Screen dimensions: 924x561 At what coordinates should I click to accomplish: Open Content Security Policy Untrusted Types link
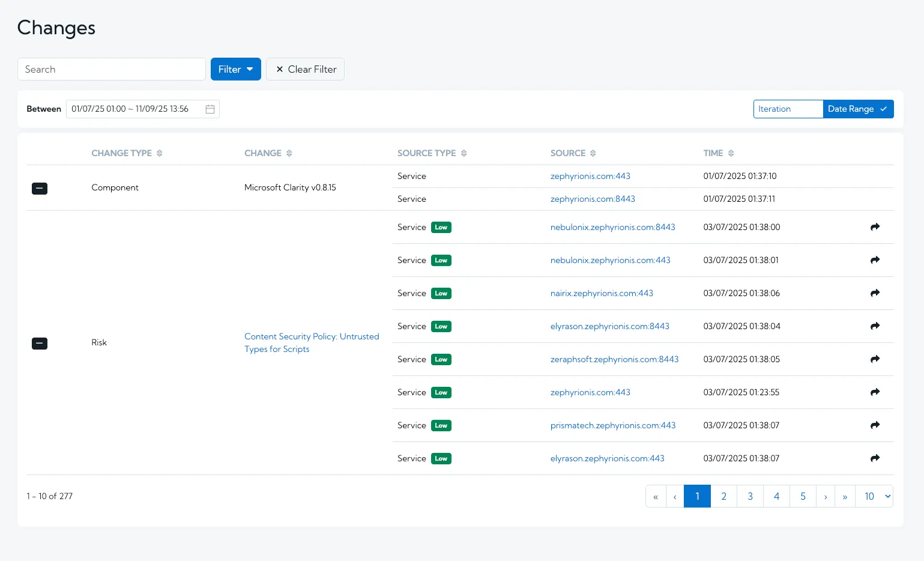coord(312,343)
